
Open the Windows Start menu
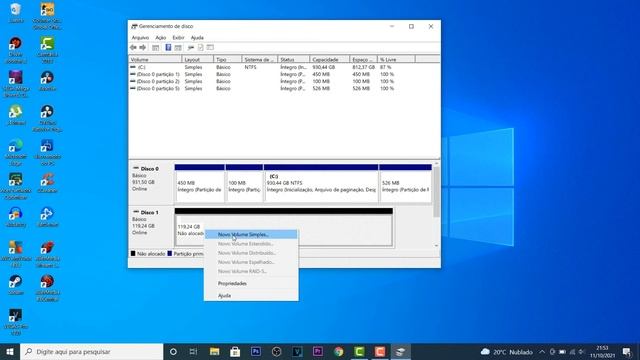10,351
